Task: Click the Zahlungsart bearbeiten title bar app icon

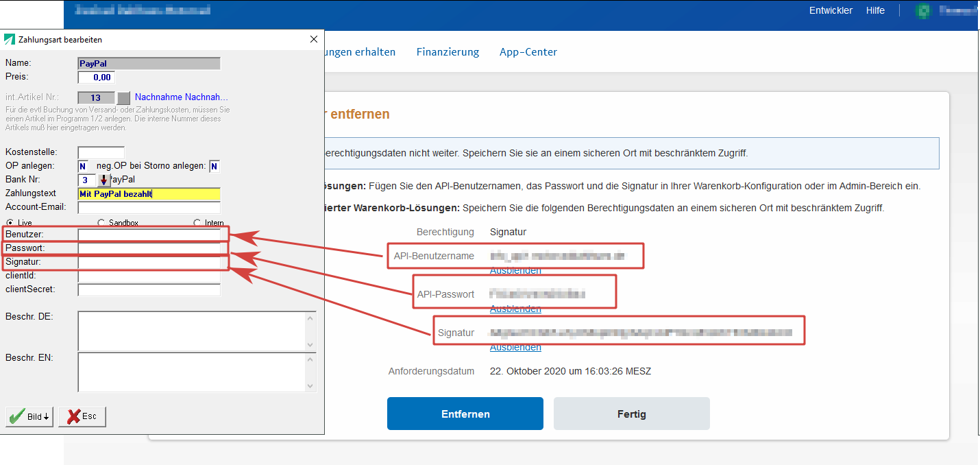Action: click(x=10, y=40)
